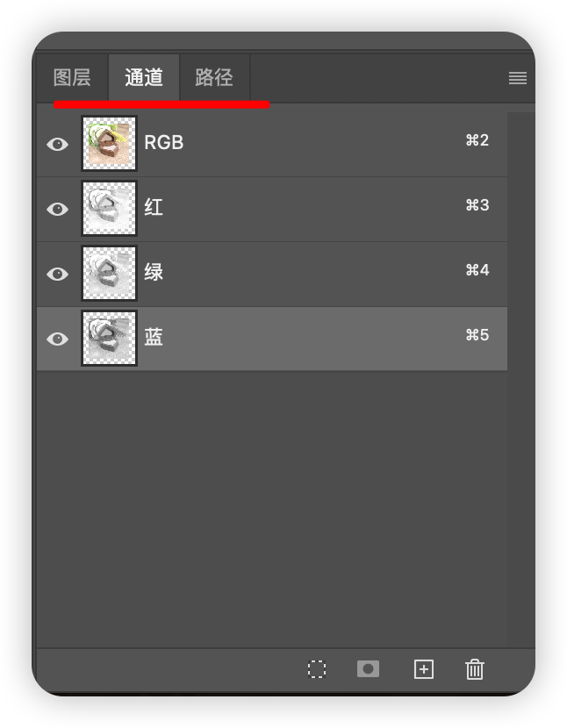567x728 pixels.
Task: Click the 蓝 channel grayscale thumbnail
Action: (109, 339)
